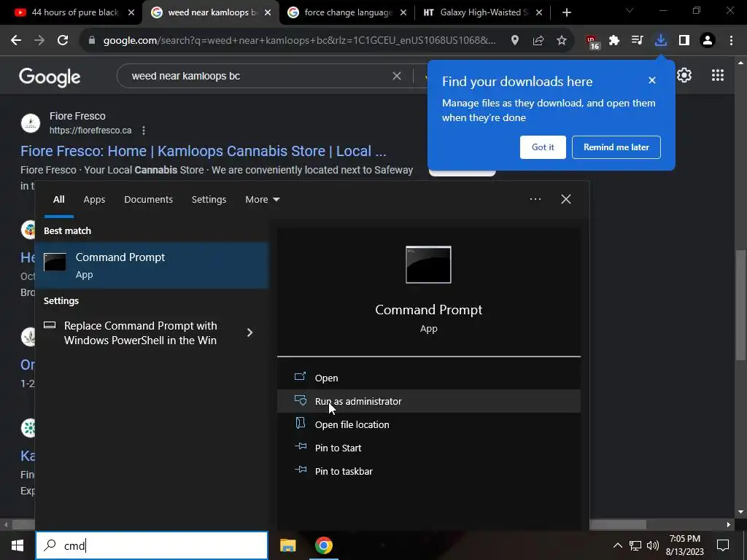This screenshot has height=560, width=747.
Task: Open a new Chrome tab
Action: coord(566,13)
